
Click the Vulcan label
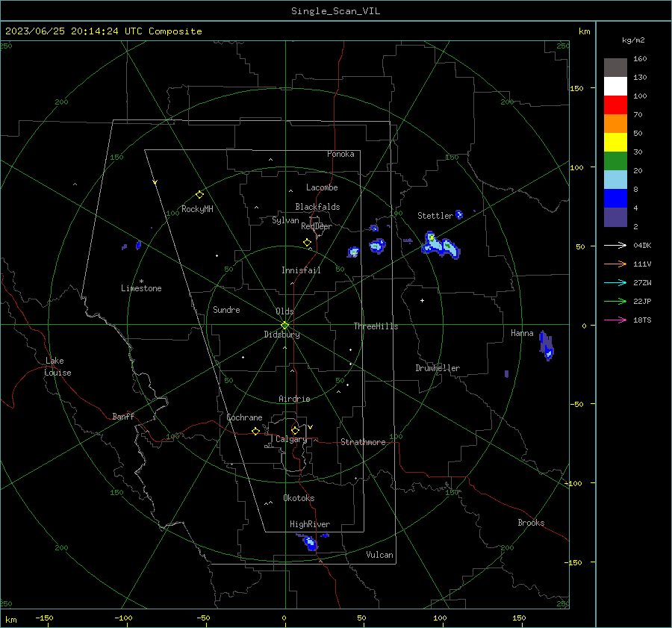(x=379, y=555)
